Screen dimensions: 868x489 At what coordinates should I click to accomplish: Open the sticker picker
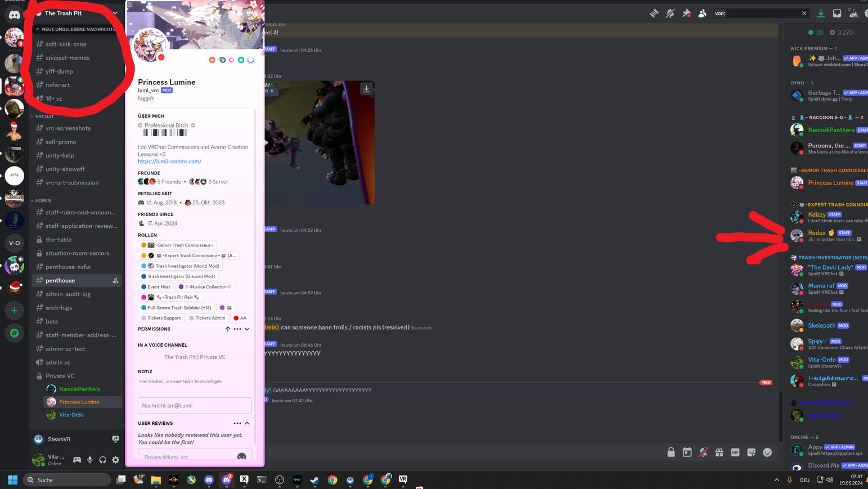click(752, 452)
